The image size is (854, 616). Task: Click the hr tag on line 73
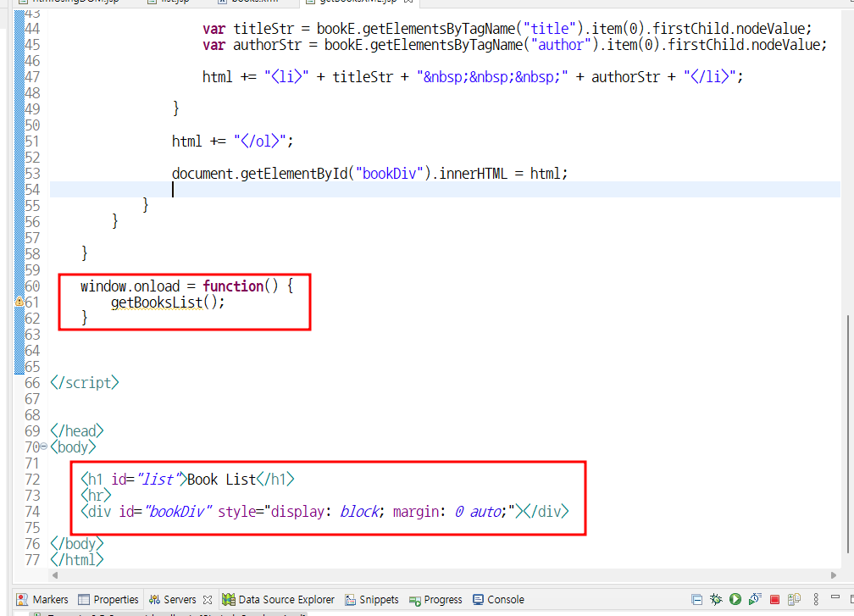pyautogui.click(x=96, y=495)
